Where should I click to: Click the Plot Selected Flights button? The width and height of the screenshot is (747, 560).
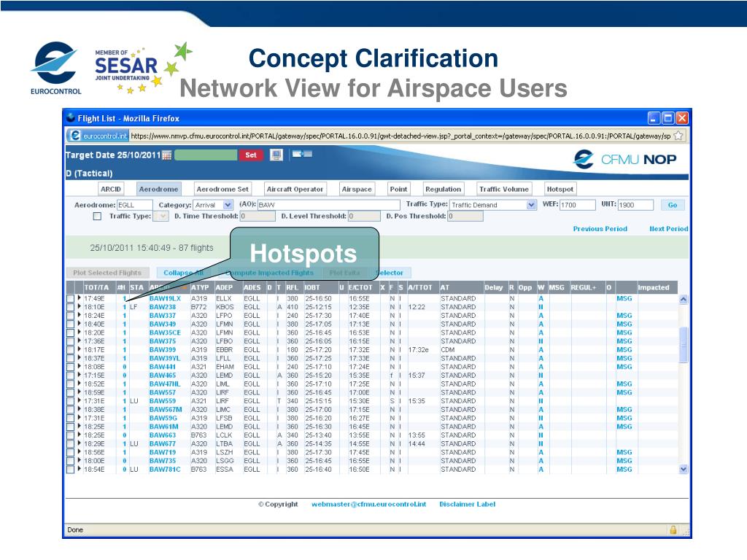[x=108, y=273]
